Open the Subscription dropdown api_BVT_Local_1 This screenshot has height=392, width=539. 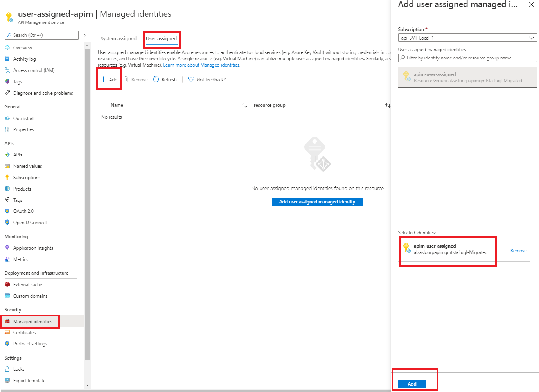[467, 38]
